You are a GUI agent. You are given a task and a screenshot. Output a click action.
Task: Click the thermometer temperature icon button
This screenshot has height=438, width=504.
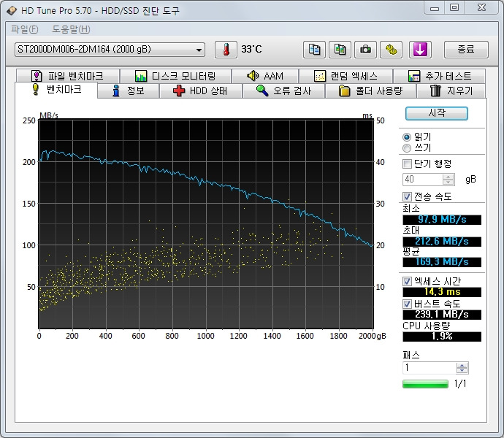click(226, 50)
